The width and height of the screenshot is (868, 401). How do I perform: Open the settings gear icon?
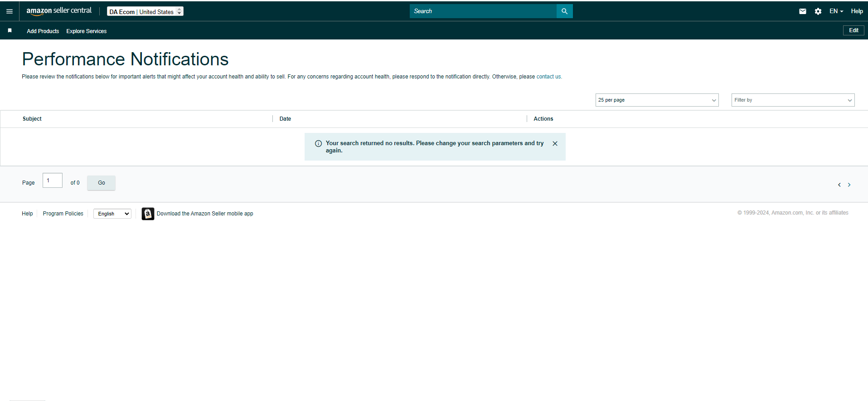pyautogui.click(x=818, y=11)
